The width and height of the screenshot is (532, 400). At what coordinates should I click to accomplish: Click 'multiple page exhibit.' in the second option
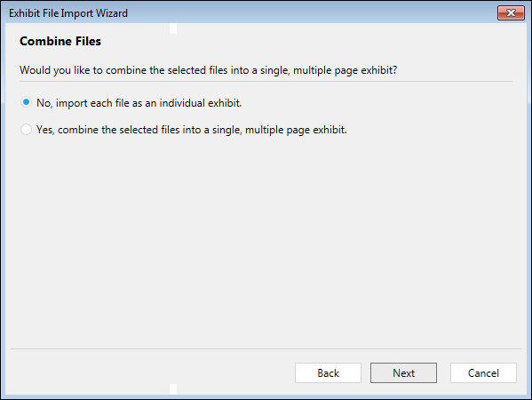coord(296,130)
